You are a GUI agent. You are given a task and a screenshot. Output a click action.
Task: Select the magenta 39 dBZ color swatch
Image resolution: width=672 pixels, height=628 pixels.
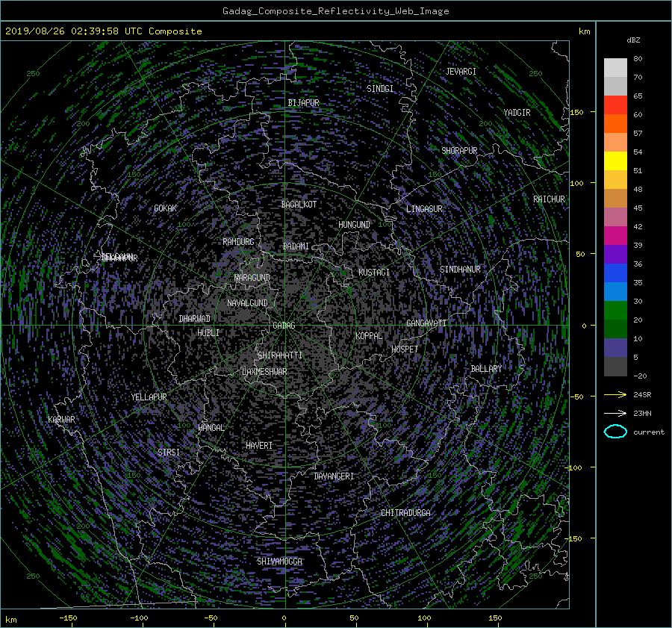pos(615,236)
